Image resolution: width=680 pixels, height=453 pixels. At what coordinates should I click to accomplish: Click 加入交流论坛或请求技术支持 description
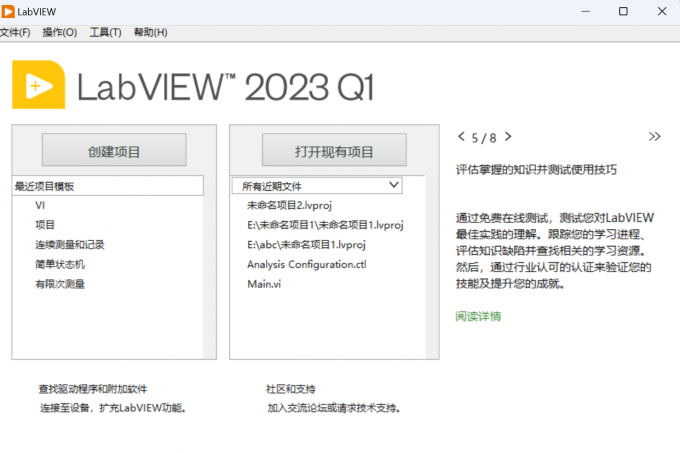333,408
